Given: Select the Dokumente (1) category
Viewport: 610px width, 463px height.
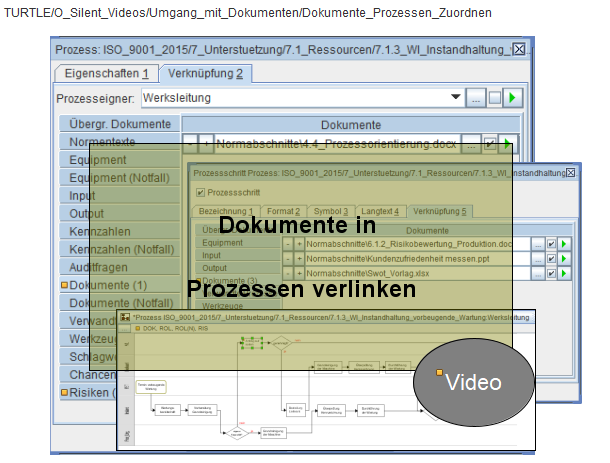Looking at the screenshot, I should click(x=120, y=285).
